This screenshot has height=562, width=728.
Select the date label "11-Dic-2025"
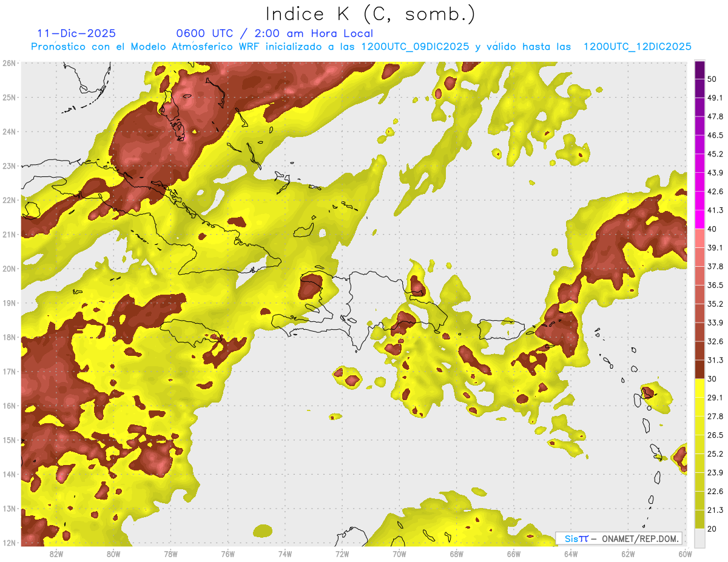point(76,33)
